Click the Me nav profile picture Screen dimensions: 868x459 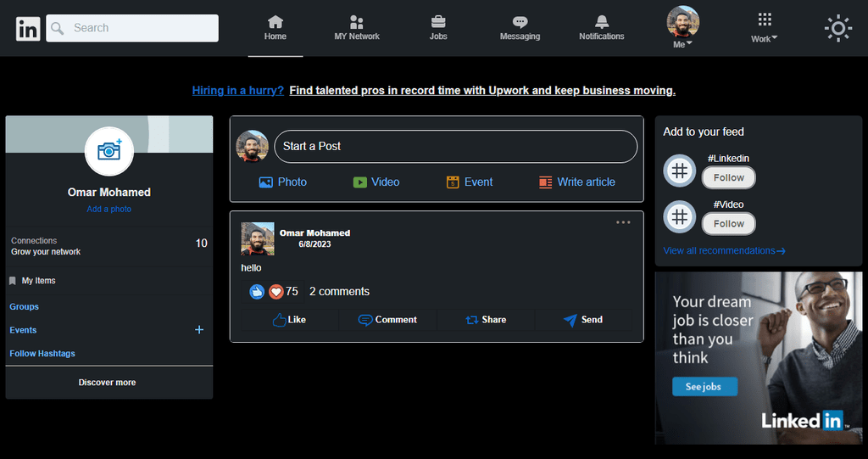682,22
